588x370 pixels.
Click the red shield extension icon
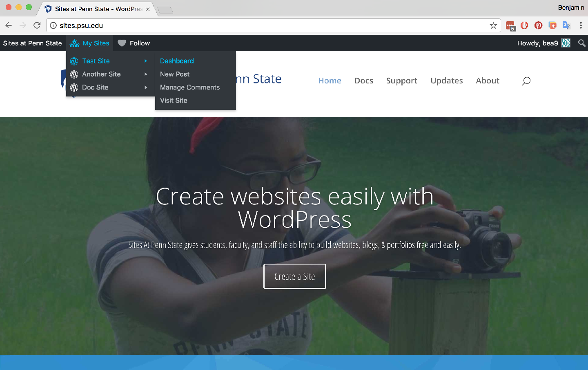524,25
